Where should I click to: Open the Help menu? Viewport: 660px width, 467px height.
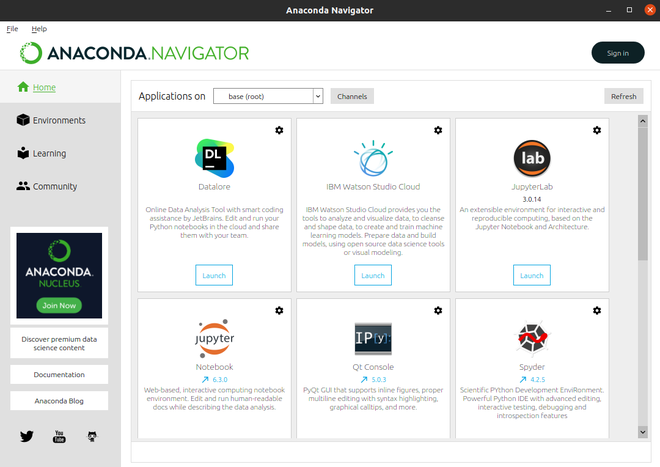[x=39, y=29]
